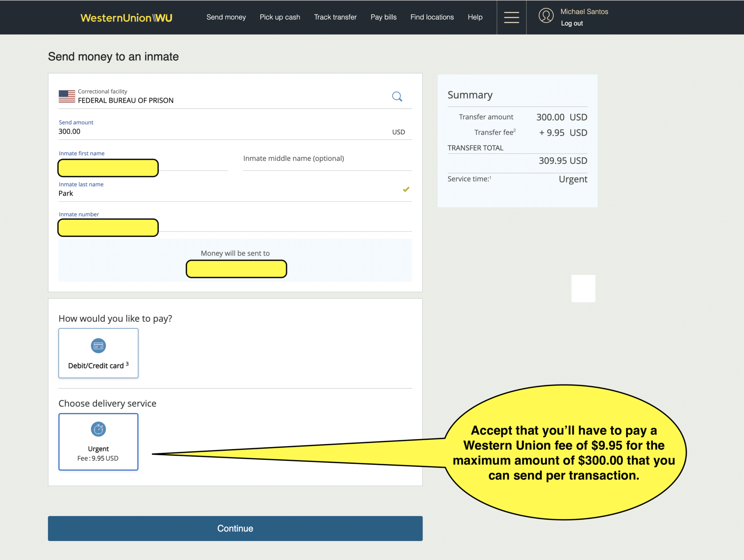The image size is (744, 560).
Task: Click 'How would you like to pay?' text
Action: point(115,318)
